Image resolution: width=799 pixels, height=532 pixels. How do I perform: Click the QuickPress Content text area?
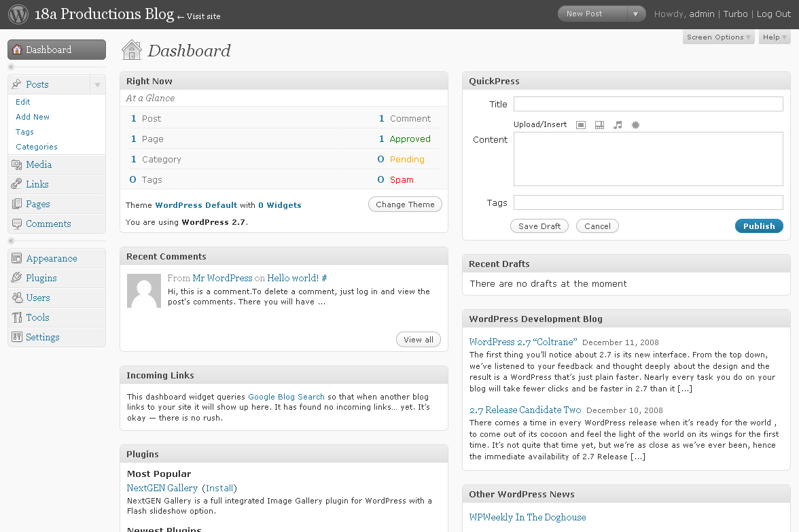point(648,159)
